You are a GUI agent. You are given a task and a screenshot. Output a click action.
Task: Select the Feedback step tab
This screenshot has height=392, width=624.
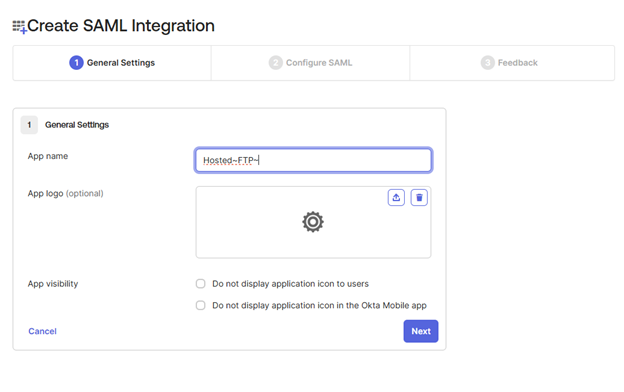pos(512,63)
